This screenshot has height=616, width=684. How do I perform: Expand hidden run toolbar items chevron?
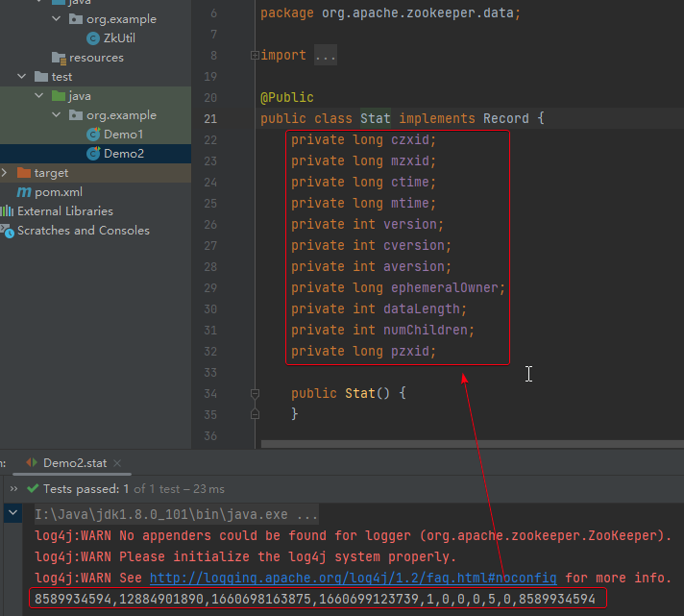coord(13,488)
